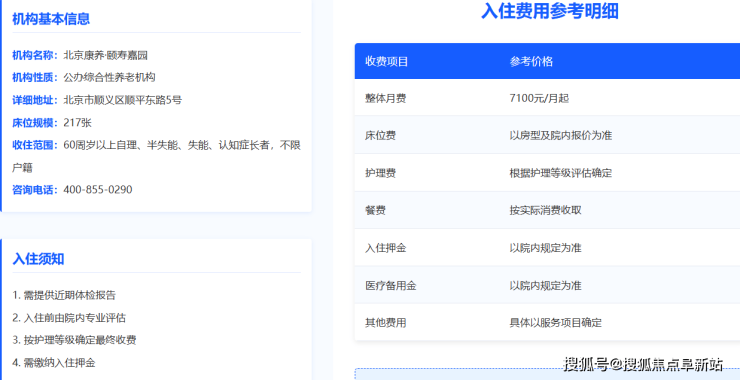Click the 床位费 row label
The image size is (740, 380).
380,135
